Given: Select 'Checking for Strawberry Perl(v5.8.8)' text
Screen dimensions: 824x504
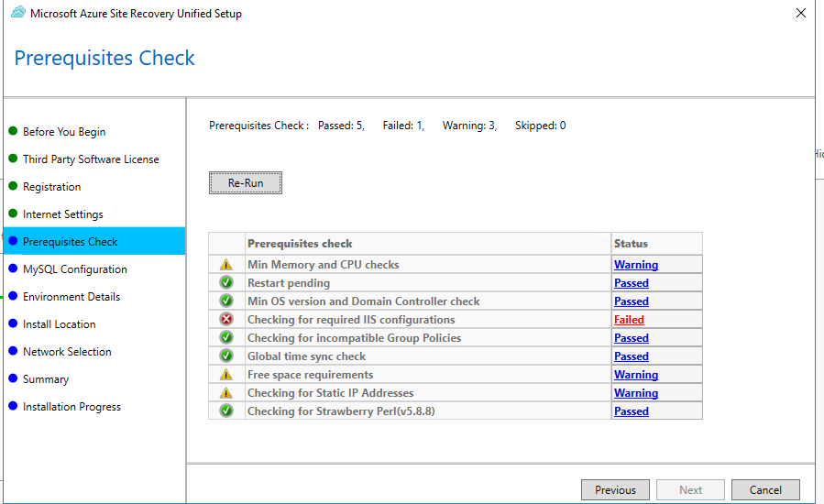Looking at the screenshot, I should pyautogui.click(x=341, y=411).
